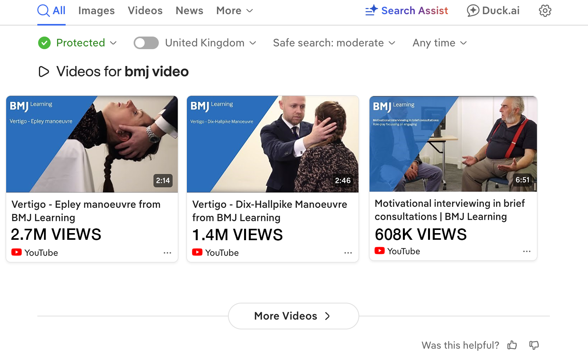The height and width of the screenshot is (364, 588).
Task: Play the Motivational interviewing video thumbnail
Action: (x=453, y=144)
